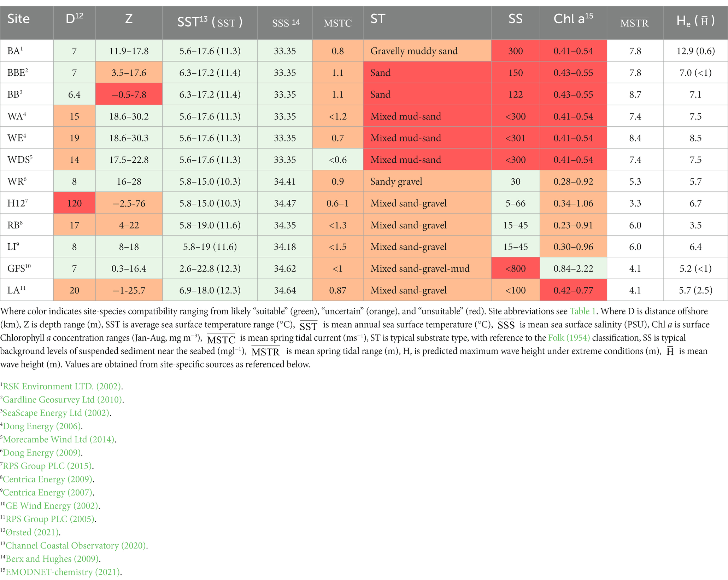Viewport: 728px width, 580px height.
Task: Click the 3.5–17.6 depth cell
Action: [129, 72]
